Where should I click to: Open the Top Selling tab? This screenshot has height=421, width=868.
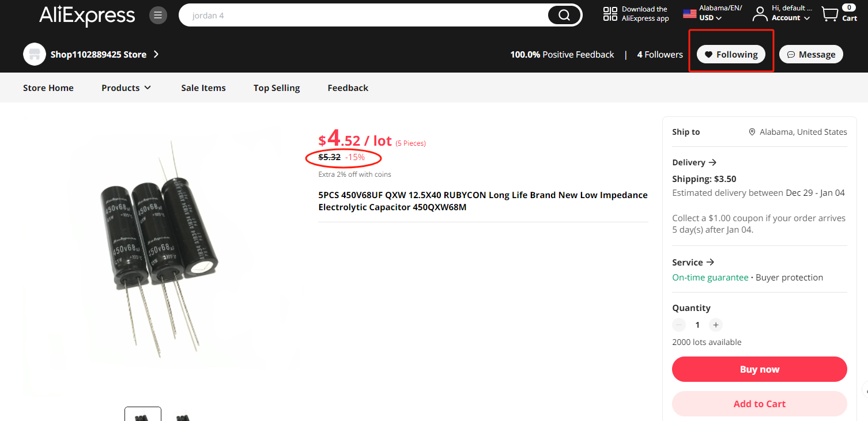(277, 88)
